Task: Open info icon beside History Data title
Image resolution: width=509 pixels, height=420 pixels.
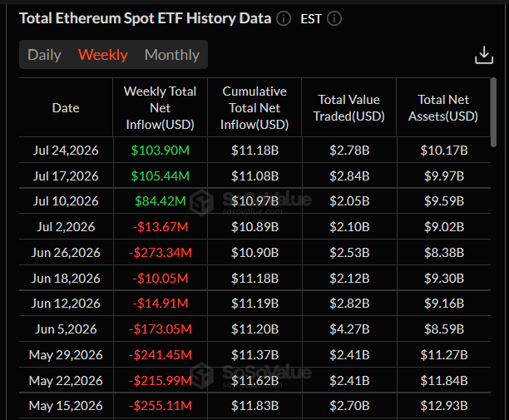Action: (284, 18)
